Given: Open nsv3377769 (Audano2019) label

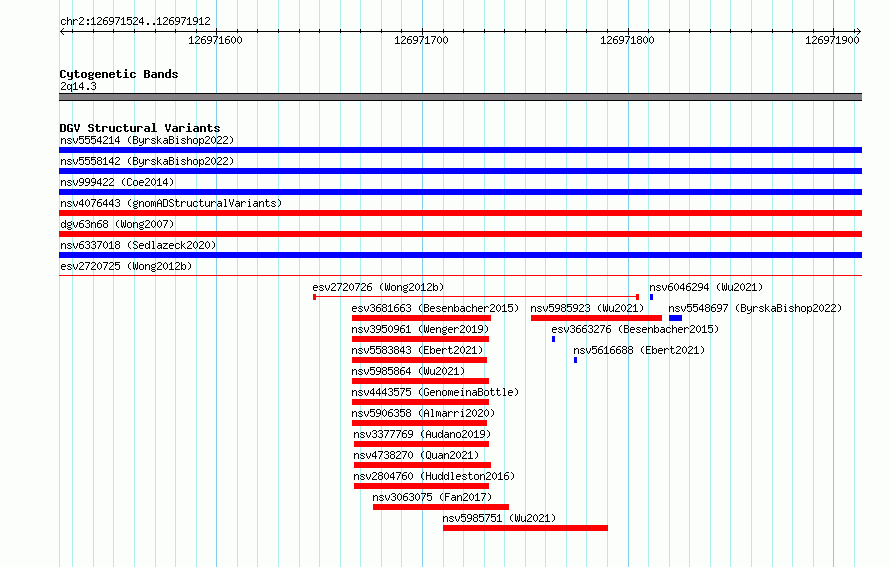Looking at the screenshot, I should (x=422, y=434).
